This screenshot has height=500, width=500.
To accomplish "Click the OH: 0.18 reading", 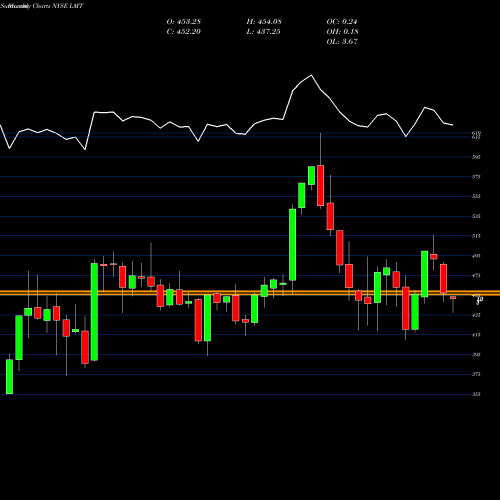I will tap(343, 32).
